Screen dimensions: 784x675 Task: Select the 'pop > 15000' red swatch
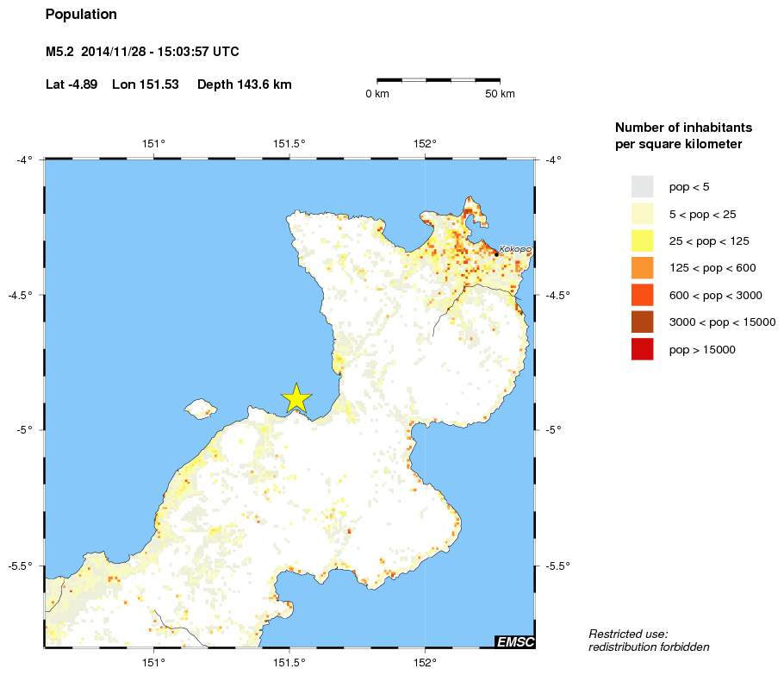pyautogui.click(x=643, y=349)
